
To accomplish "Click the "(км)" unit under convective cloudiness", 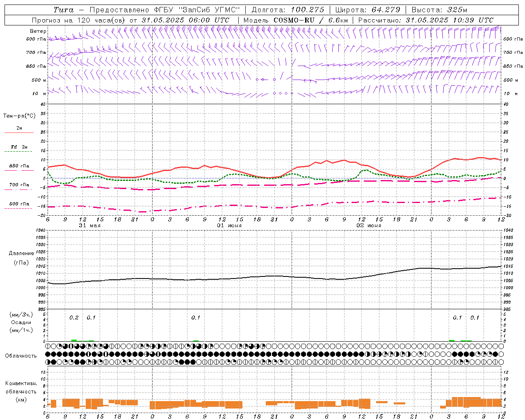I will click(21, 399).
